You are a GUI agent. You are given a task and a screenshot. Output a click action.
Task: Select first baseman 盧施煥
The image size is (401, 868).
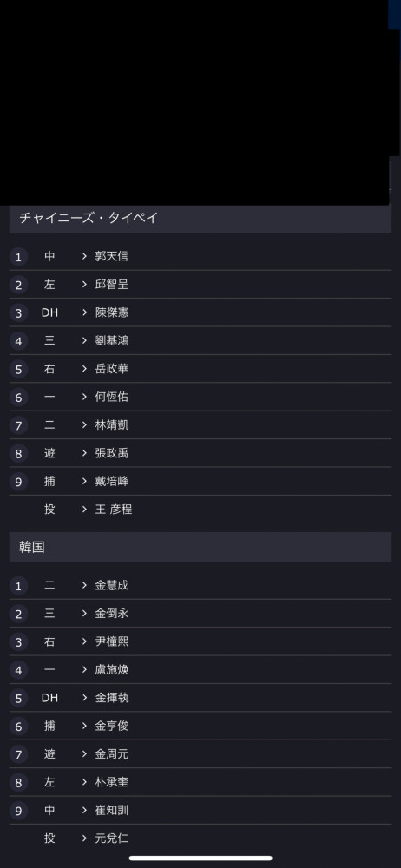click(200, 670)
